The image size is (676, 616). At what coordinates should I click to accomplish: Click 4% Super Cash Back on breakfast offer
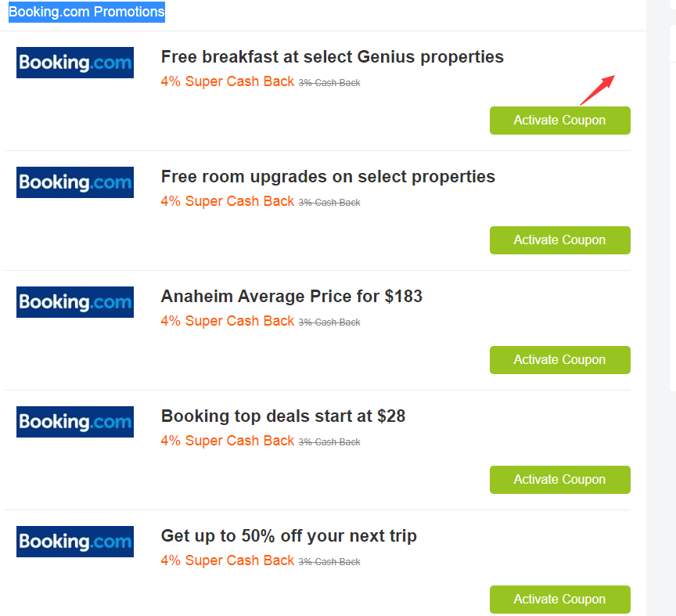227,81
